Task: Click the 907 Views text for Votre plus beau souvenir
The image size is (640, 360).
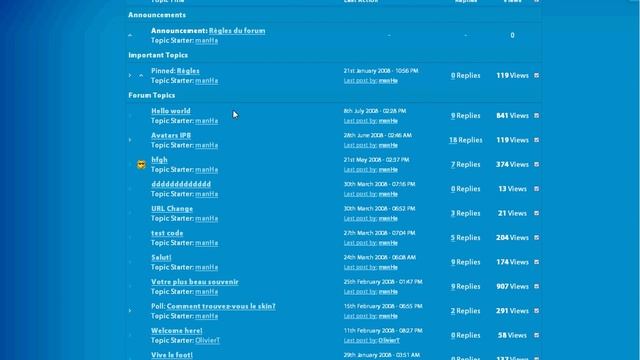Action: pos(512,287)
